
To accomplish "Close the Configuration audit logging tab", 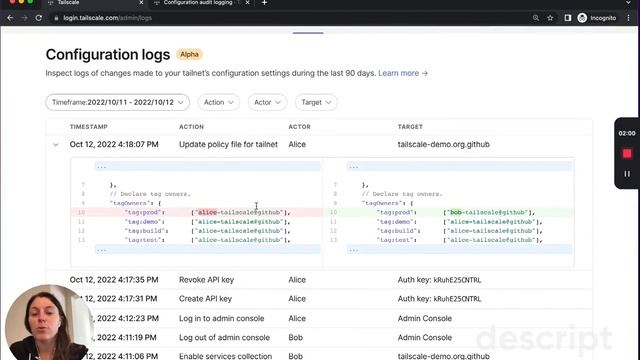I will pos(247,3).
